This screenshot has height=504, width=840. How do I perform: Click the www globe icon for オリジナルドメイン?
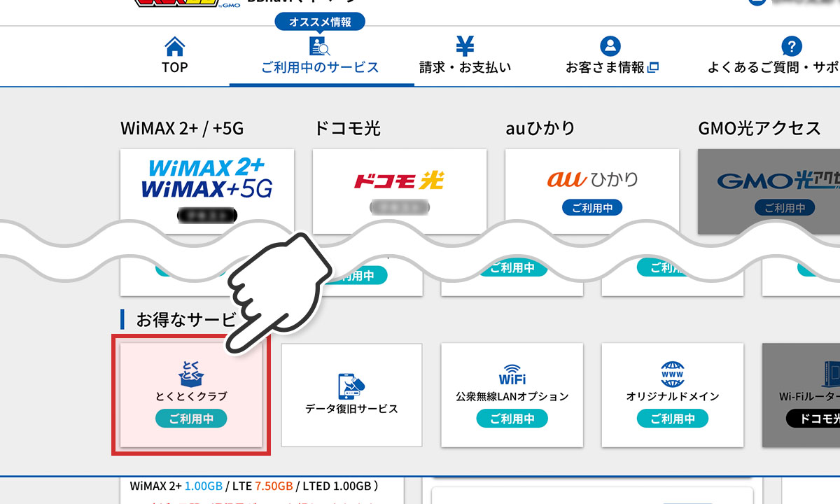673,374
